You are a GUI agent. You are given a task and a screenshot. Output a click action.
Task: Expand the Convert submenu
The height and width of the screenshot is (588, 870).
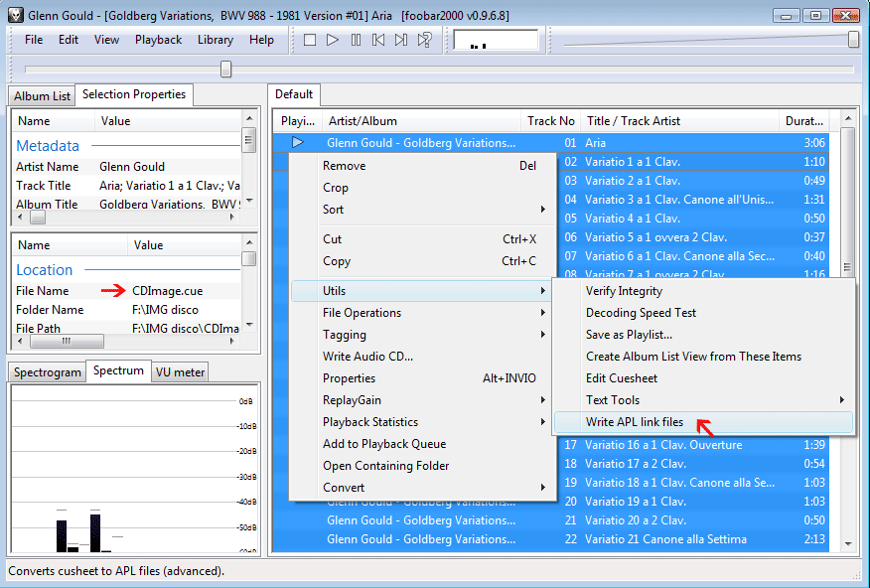point(423,488)
